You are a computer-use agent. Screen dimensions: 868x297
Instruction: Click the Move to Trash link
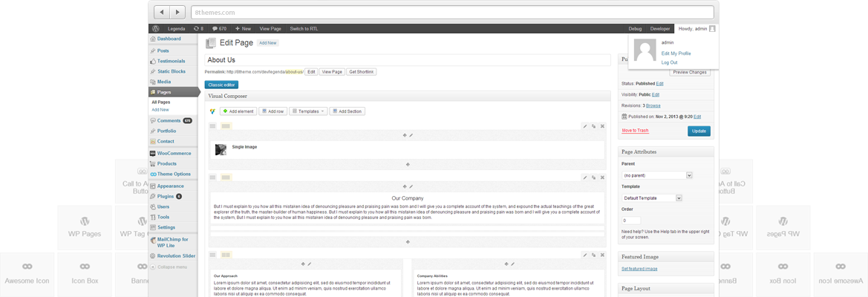[x=635, y=130]
